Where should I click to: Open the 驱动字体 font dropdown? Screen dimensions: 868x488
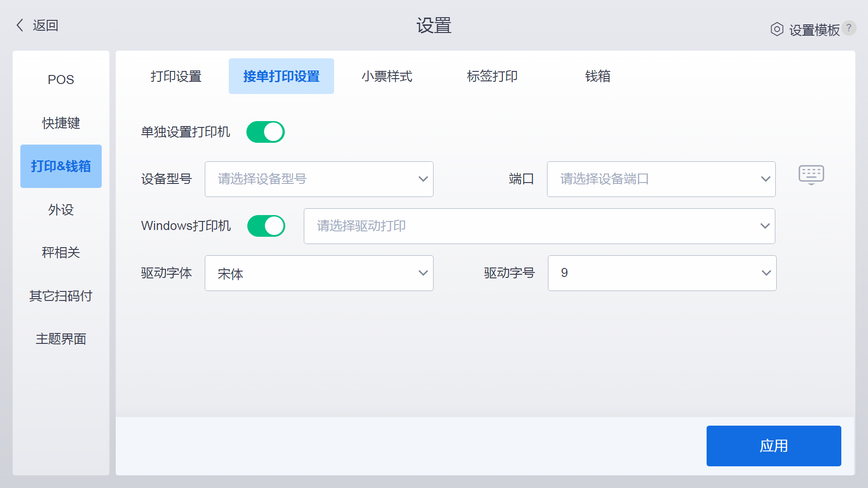tap(319, 273)
